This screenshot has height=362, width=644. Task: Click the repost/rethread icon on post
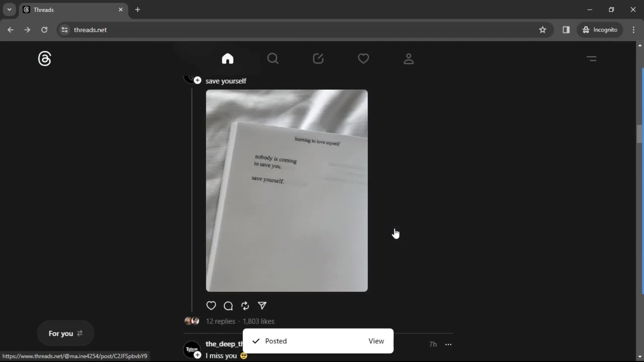tap(246, 305)
